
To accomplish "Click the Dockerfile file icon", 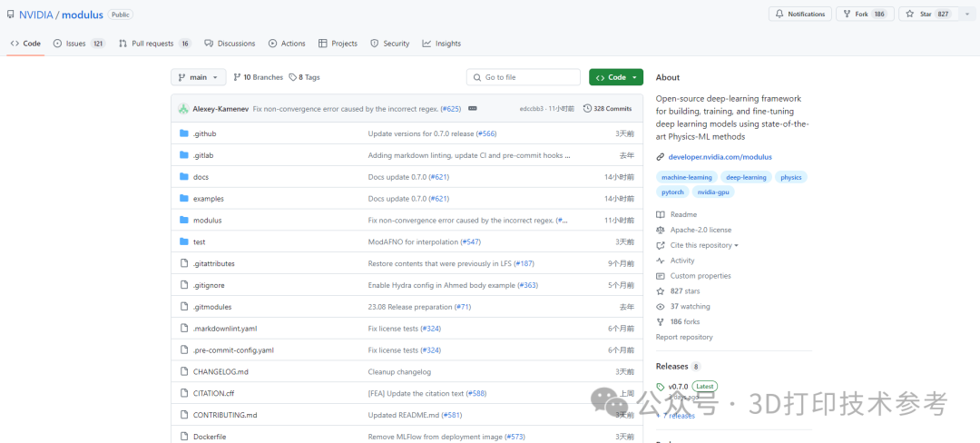I will click(183, 436).
